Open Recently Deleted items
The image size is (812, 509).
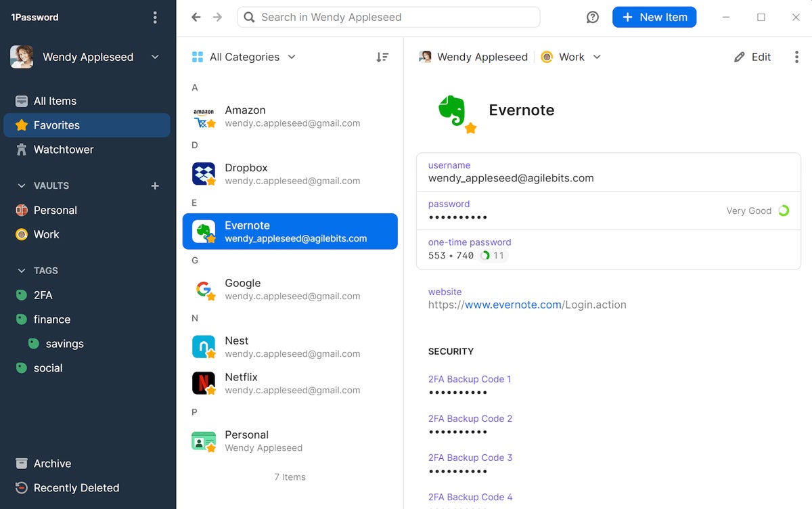76,488
